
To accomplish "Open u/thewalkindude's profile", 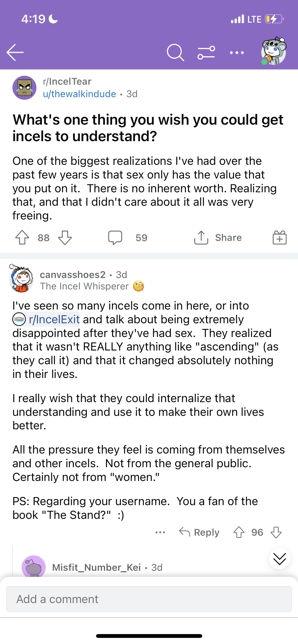I will pos(79,94).
